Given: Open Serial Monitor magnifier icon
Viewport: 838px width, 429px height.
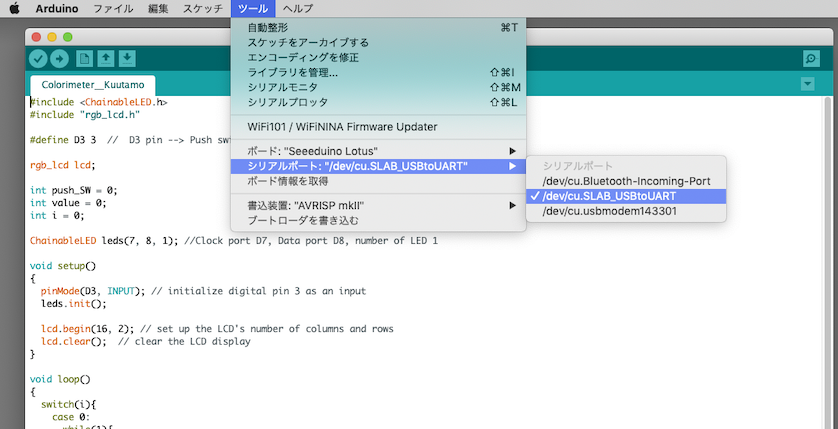Looking at the screenshot, I should 811,59.
